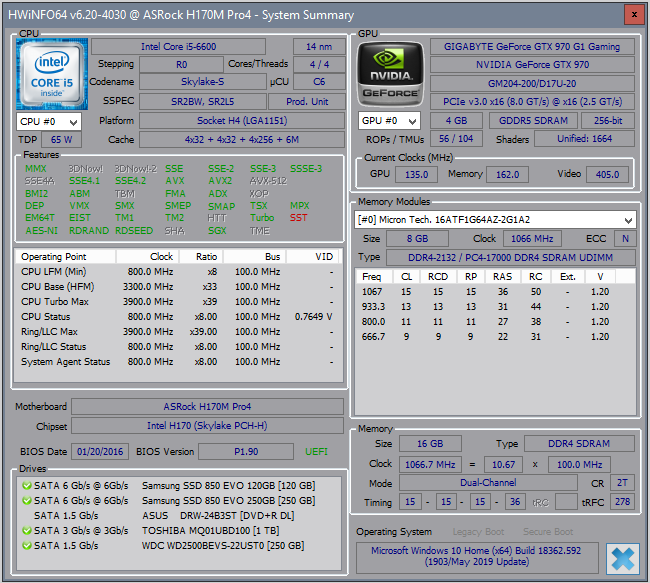Open the CPU #0 selector dropdown
This screenshot has width=650, height=583.
(x=49, y=121)
